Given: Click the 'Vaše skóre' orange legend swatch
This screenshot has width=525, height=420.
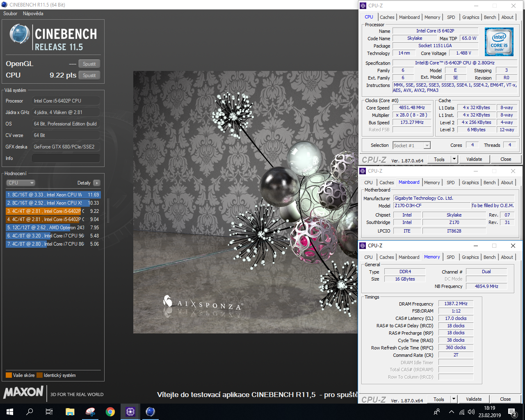Looking at the screenshot, I should click(x=9, y=375).
